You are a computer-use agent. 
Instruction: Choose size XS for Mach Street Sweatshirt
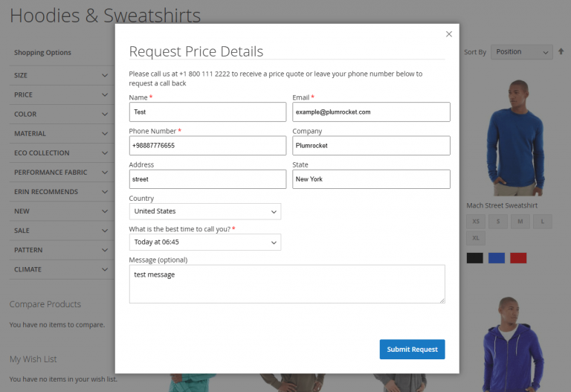475,222
